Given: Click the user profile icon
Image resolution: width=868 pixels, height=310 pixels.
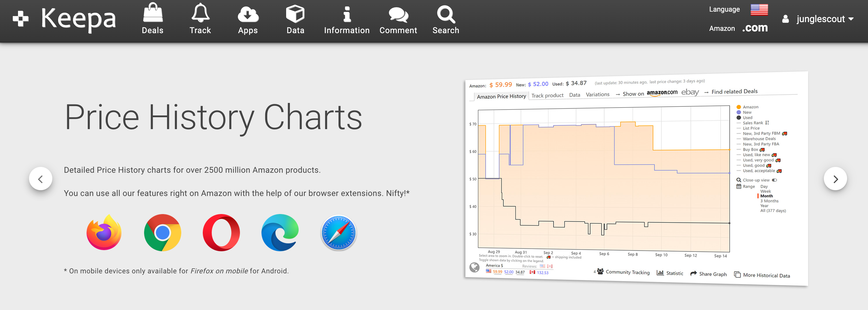Looking at the screenshot, I should [x=785, y=19].
